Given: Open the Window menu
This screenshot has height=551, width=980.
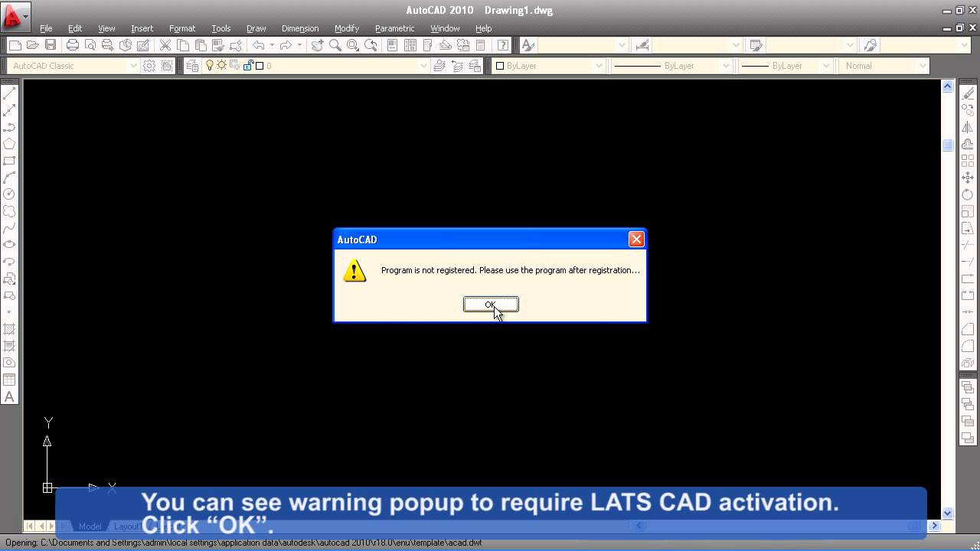Looking at the screenshot, I should [x=445, y=28].
